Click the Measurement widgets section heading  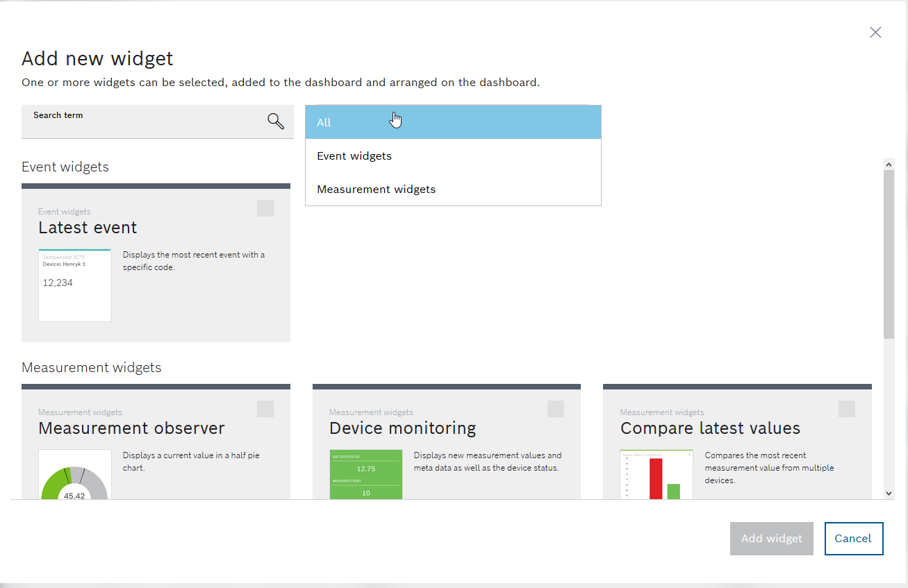coord(91,367)
